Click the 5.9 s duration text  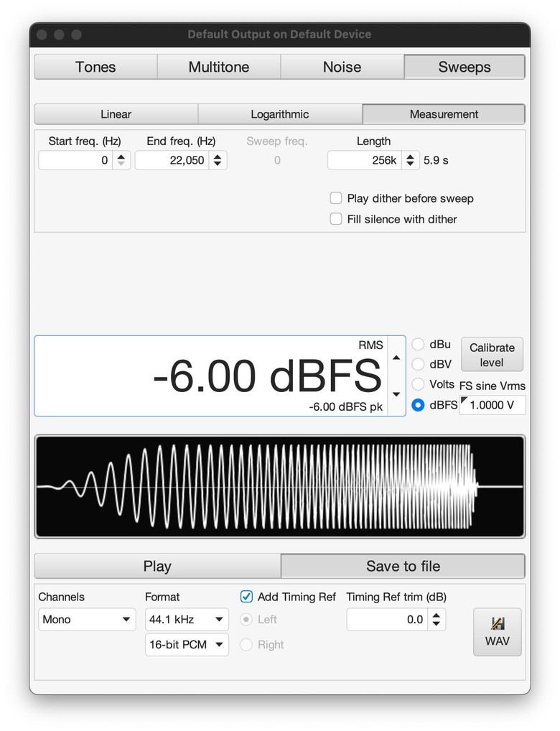click(x=436, y=160)
